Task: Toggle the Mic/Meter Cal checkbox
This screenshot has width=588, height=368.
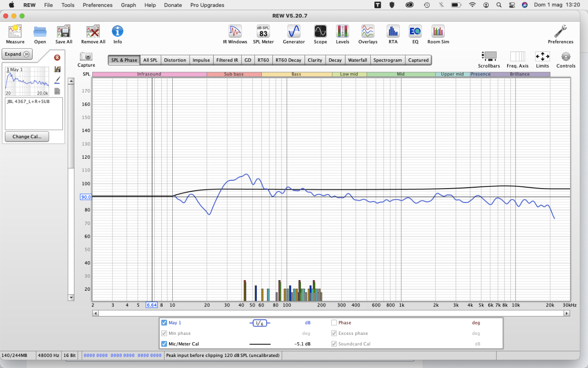Action: click(164, 344)
